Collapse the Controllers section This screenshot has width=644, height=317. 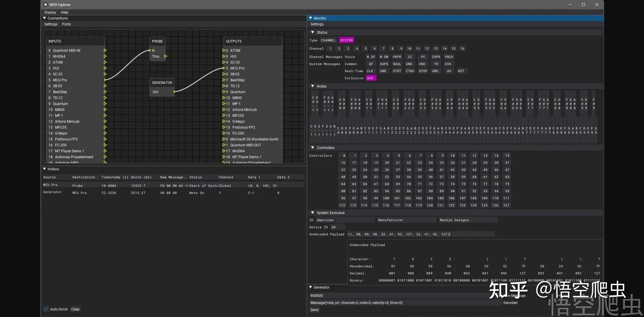(313, 148)
